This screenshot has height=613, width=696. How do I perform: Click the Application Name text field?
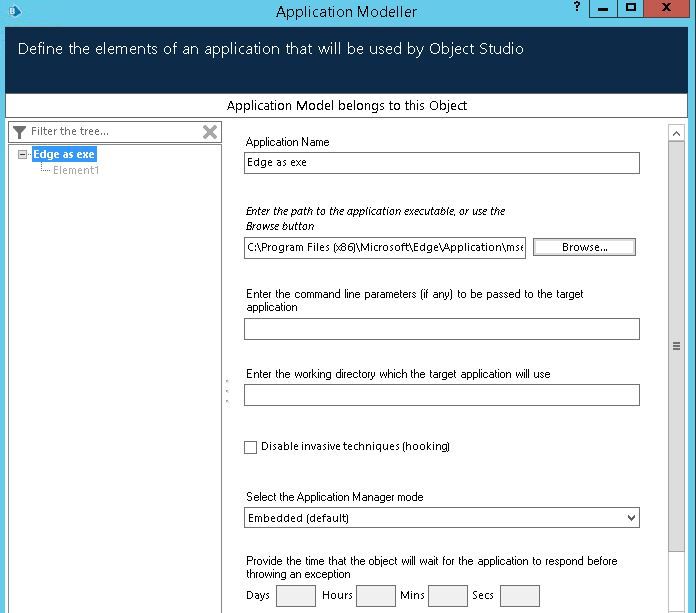tap(441, 163)
